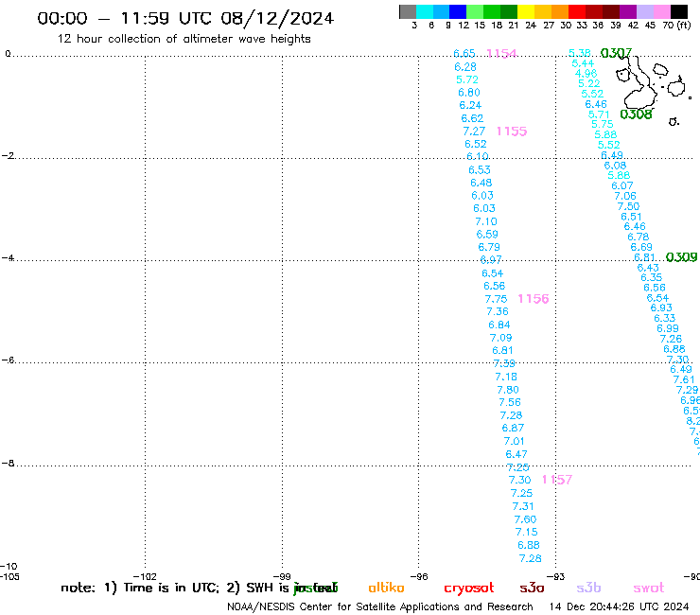Image resolution: width=700 pixels, height=615 pixels.
Task: Click the 'swot' satellite legend label
Action: 649,589
